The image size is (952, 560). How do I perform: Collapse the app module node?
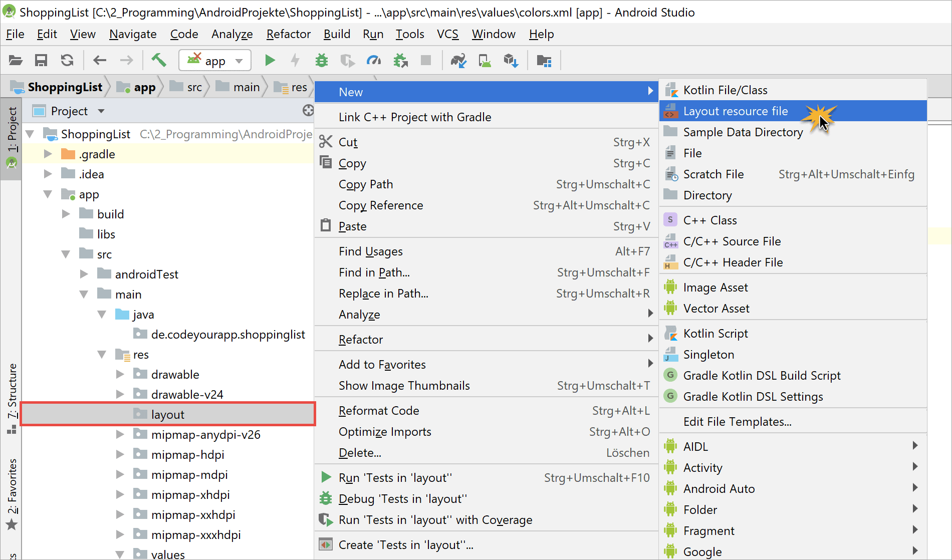coord(48,194)
